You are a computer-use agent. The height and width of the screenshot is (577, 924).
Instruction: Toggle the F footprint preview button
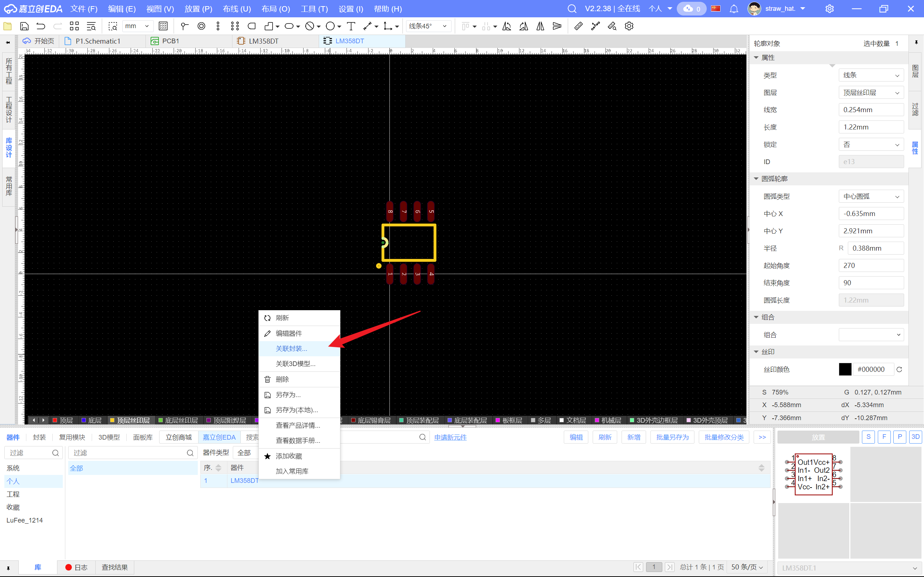tap(884, 437)
